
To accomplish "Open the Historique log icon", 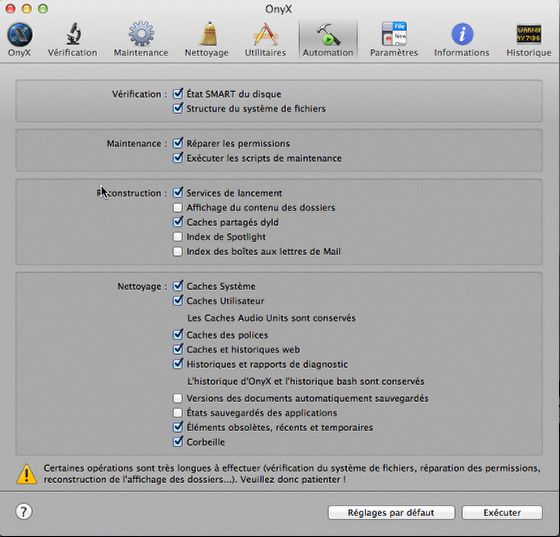I will [x=529, y=34].
